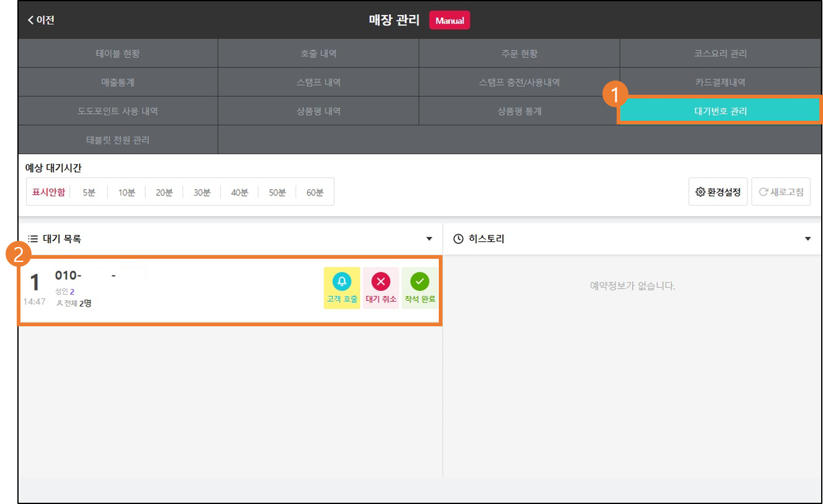Open the 태블릿 전원 관리 tab
Viewport: 823px width, 504px height.
point(118,140)
